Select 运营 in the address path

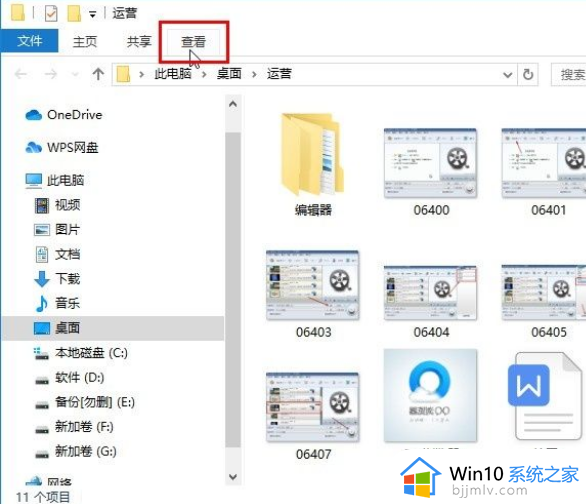pos(279,74)
